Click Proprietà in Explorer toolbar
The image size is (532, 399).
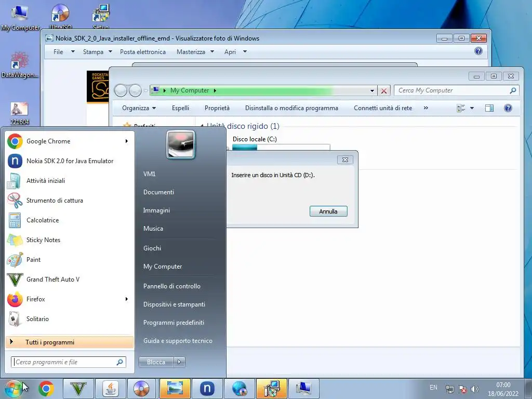coord(217,108)
